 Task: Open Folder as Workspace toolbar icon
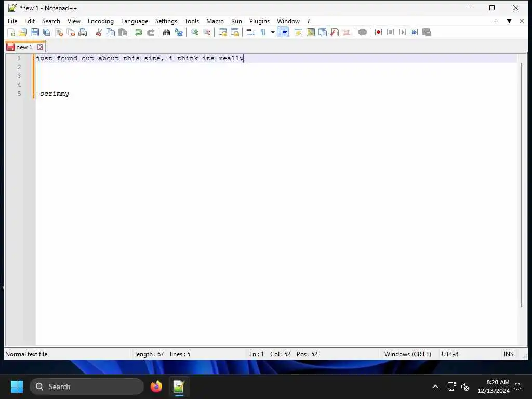[x=347, y=33]
